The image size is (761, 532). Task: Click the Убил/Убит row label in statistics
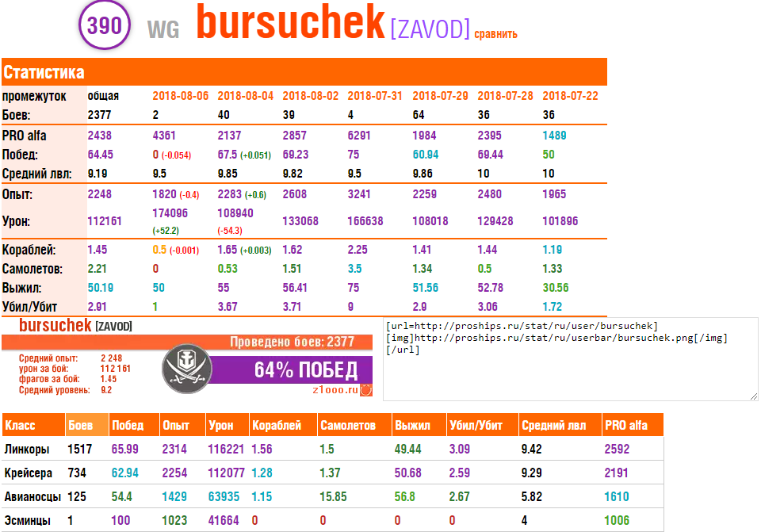coord(29,307)
